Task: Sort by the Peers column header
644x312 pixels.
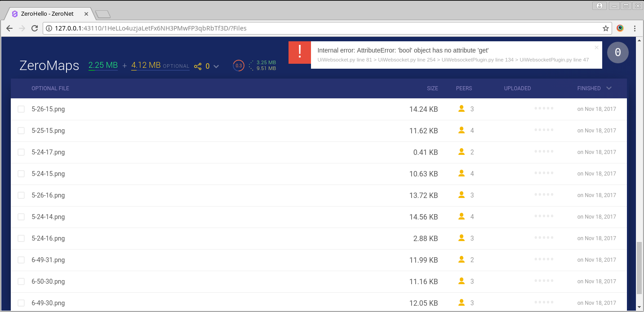Action: coord(464,88)
